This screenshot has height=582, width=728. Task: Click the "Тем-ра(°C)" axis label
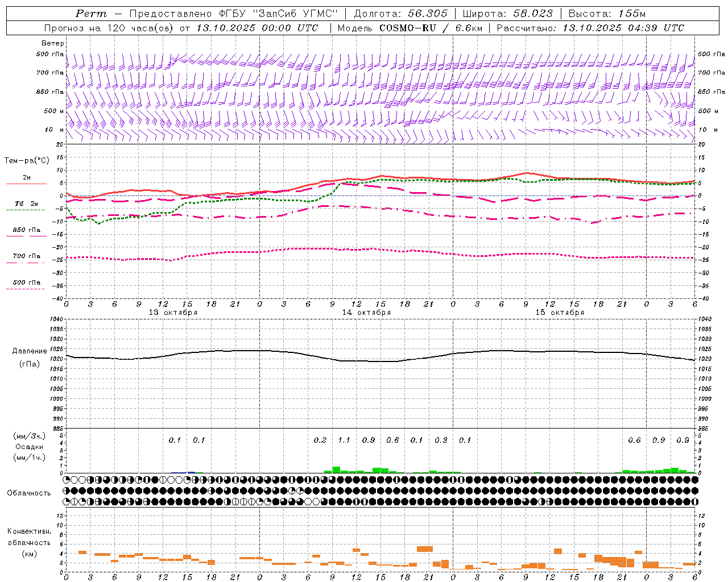click(27, 160)
